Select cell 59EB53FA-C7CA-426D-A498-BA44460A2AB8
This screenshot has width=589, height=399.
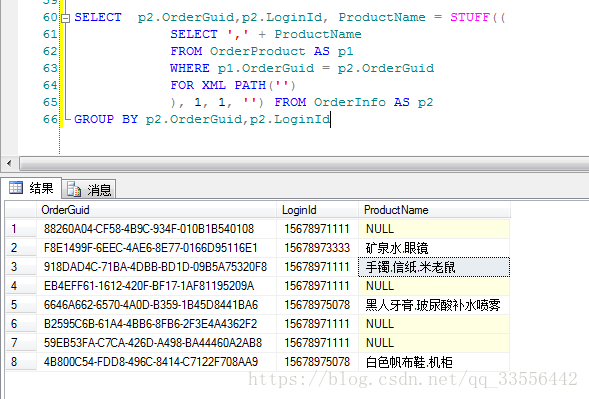(156, 343)
